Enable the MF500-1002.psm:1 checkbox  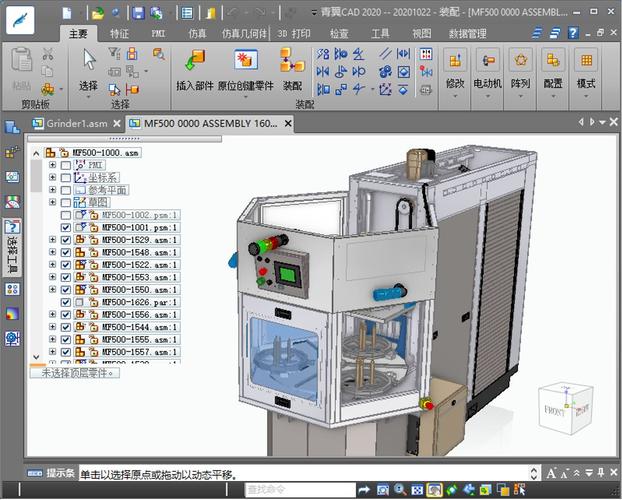coord(66,215)
